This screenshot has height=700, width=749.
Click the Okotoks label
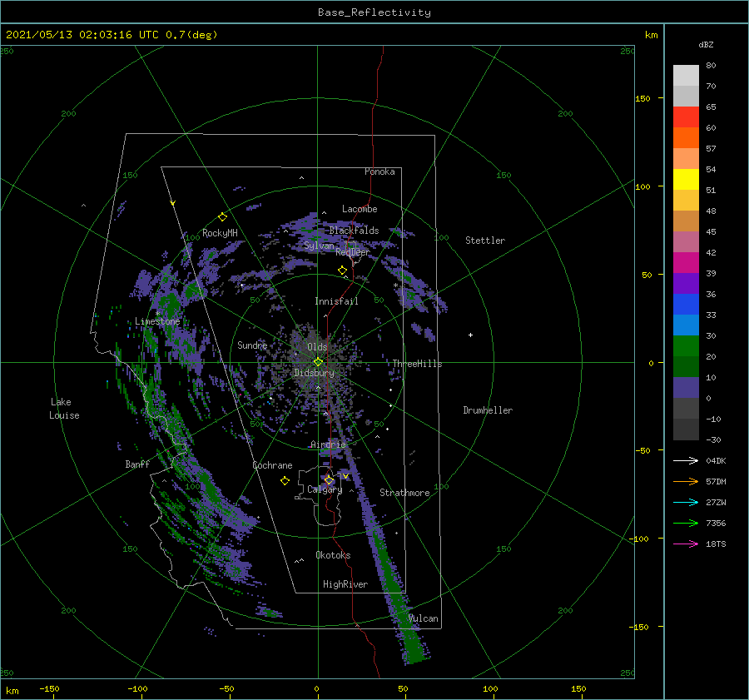[333, 555]
